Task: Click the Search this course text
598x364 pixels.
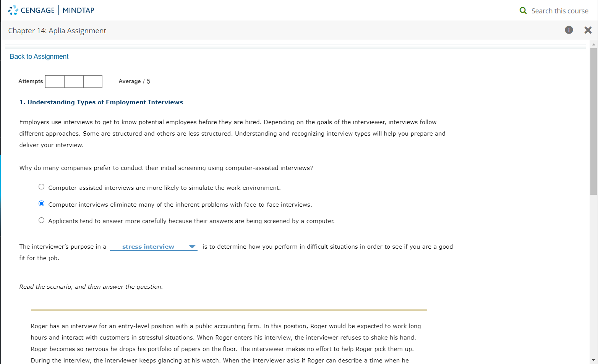Action: 560,11
